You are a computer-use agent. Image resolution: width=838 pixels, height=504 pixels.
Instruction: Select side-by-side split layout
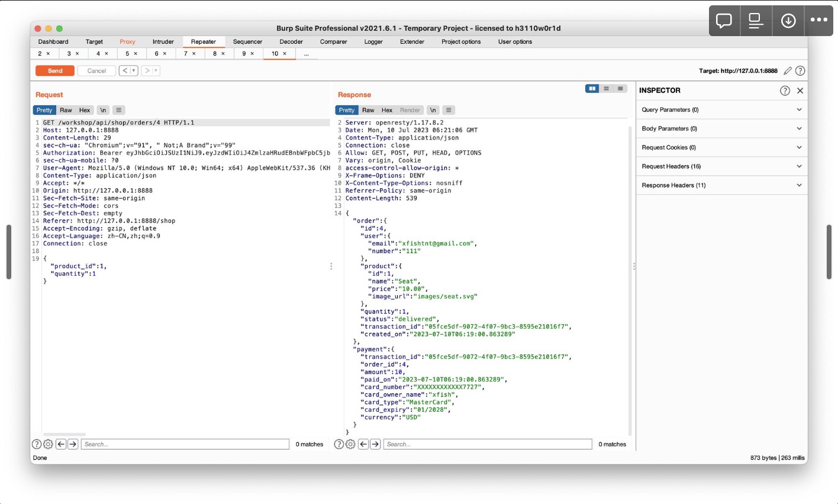(592, 89)
